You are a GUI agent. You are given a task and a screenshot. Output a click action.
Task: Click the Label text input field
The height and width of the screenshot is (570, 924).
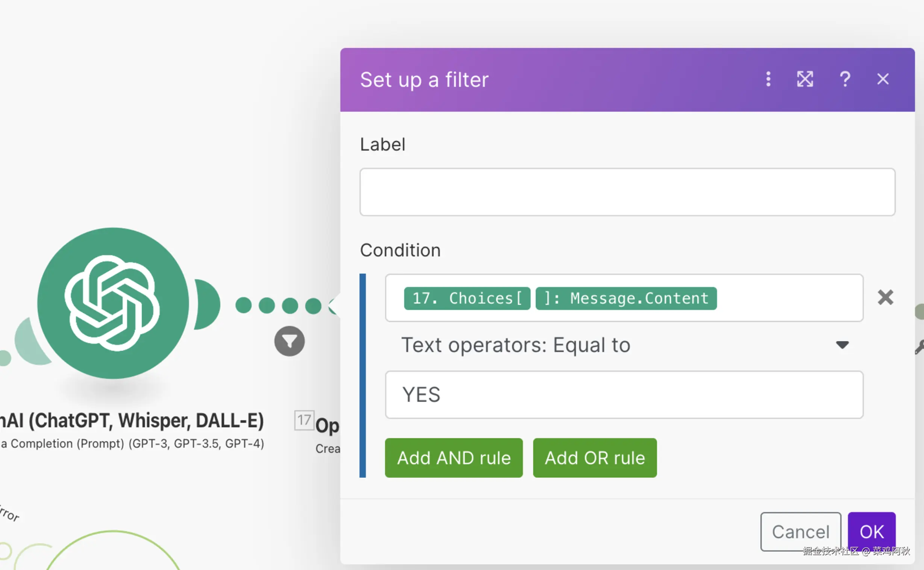pos(627,192)
